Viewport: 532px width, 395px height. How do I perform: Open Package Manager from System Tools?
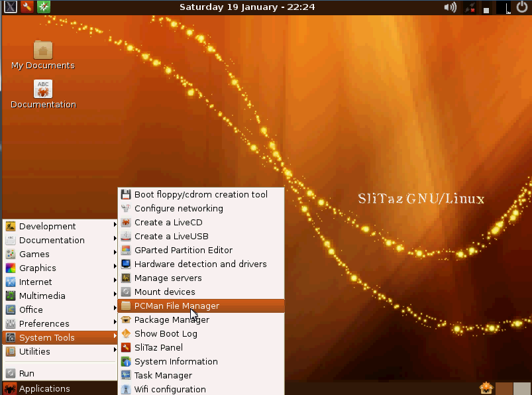201,319
